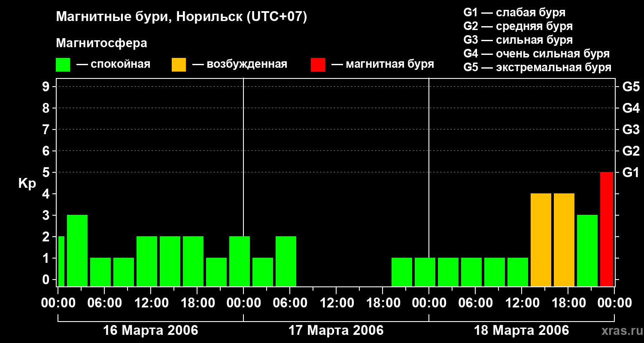The width and height of the screenshot is (644, 343).
Task: Click the red 'магнитная буря' legend swatch
Action: pos(318,65)
